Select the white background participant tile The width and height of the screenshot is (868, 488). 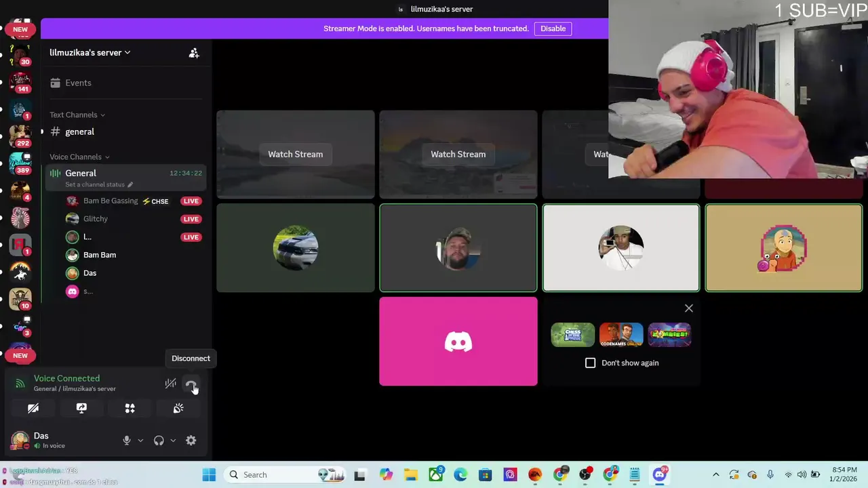pyautogui.click(x=620, y=247)
